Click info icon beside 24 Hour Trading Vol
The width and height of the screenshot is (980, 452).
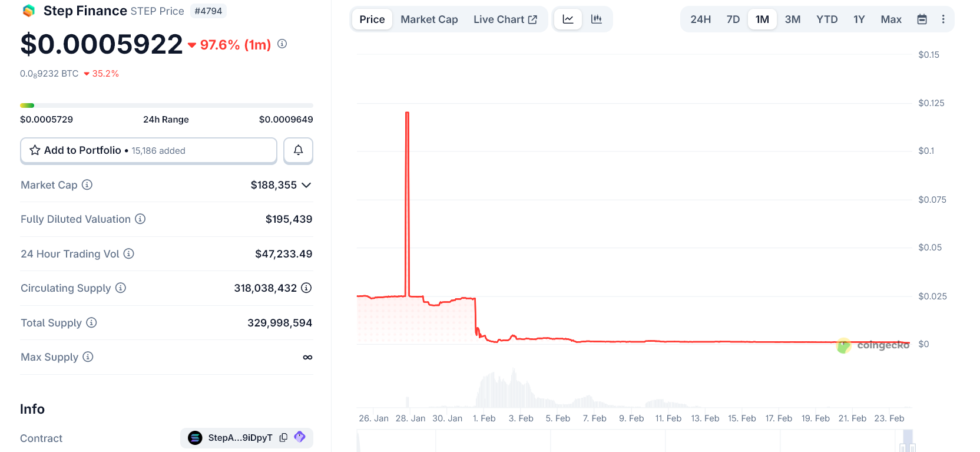(129, 253)
